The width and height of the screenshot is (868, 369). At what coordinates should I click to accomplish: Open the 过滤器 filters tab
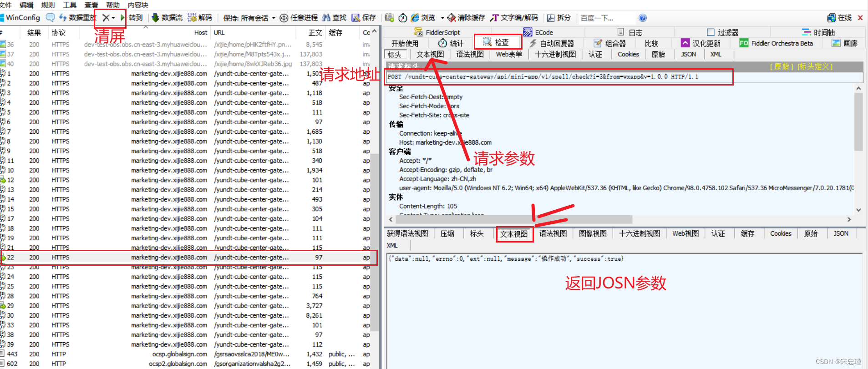pyautogui.click(x=723, y=32)
